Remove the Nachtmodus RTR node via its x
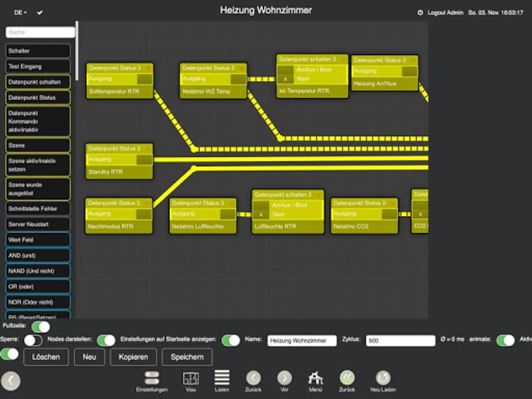 147,203
